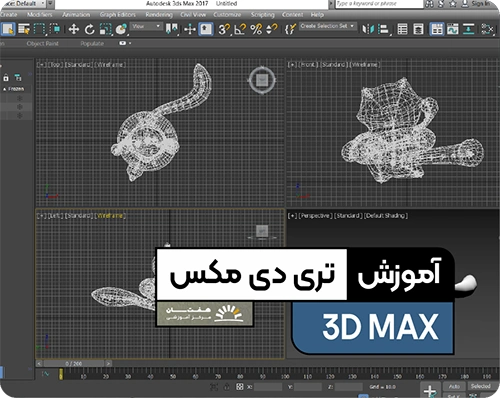Activate the Select and Move tool
Screen dimensions: 500x398
(73, 29)
